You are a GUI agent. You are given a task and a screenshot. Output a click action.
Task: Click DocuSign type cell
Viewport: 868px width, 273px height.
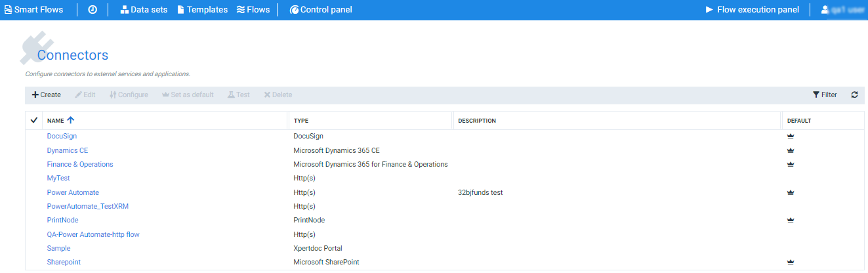click(x=308, y=136)
